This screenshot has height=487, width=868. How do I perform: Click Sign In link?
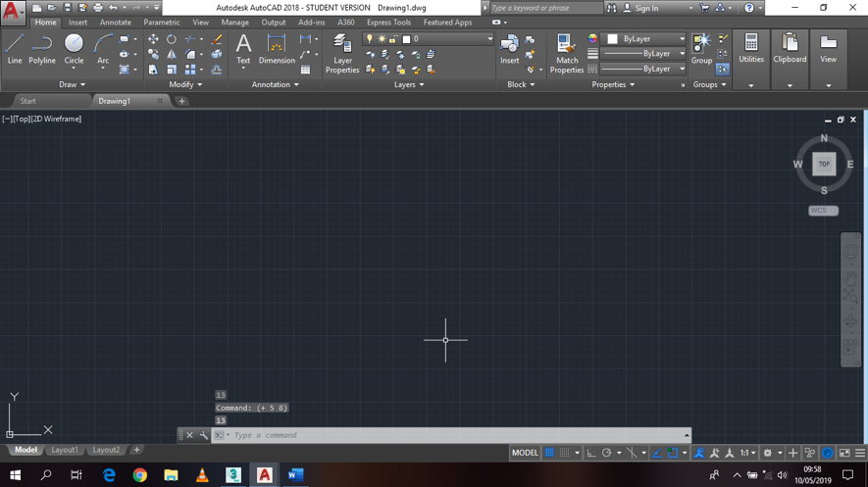[x=646, y=8]
